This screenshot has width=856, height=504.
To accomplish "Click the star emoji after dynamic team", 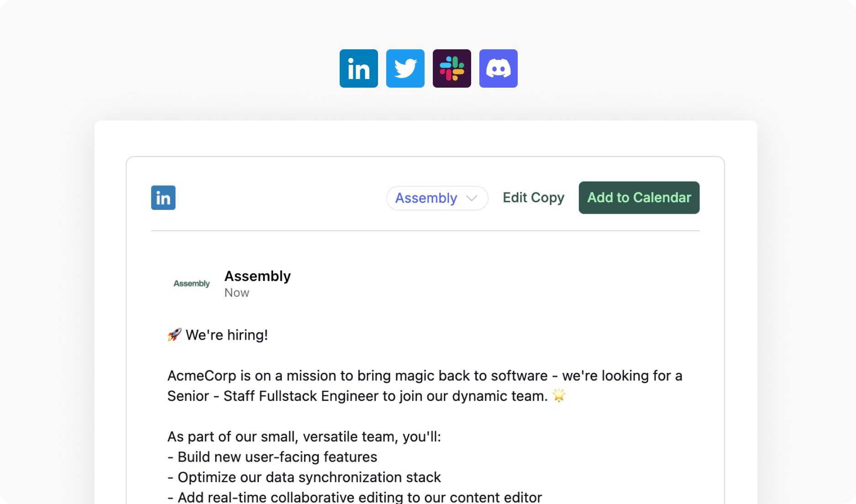I will [x=559, y=395].
